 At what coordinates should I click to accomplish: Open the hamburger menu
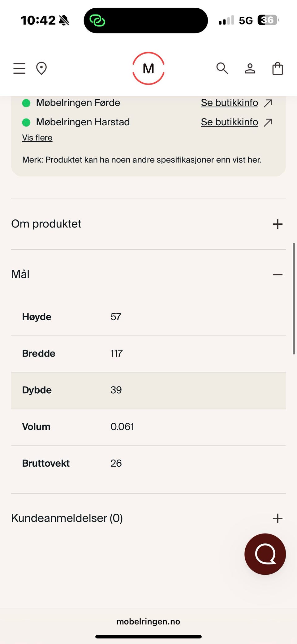[19, 68]
